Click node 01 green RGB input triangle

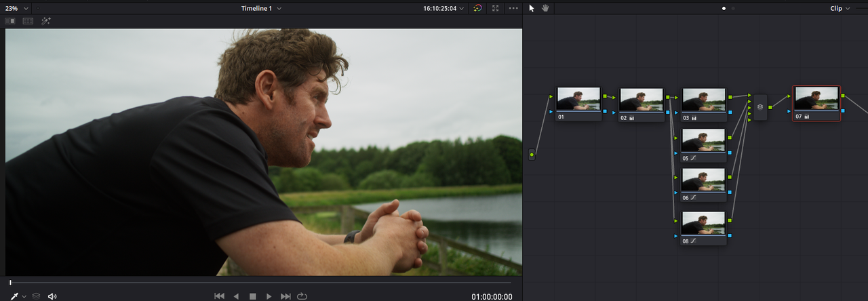tap(551, 96)
